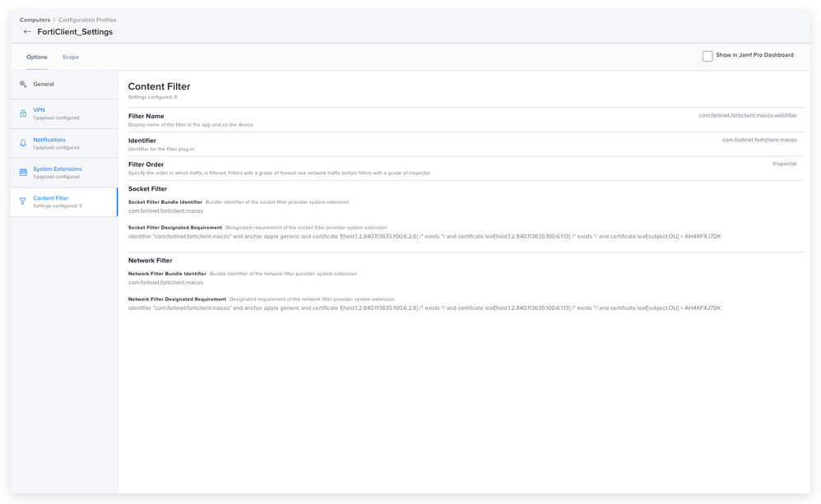Click the Network Filter designated requirement string
This screenshot has height=504, width=821.
tap(424, 308)
